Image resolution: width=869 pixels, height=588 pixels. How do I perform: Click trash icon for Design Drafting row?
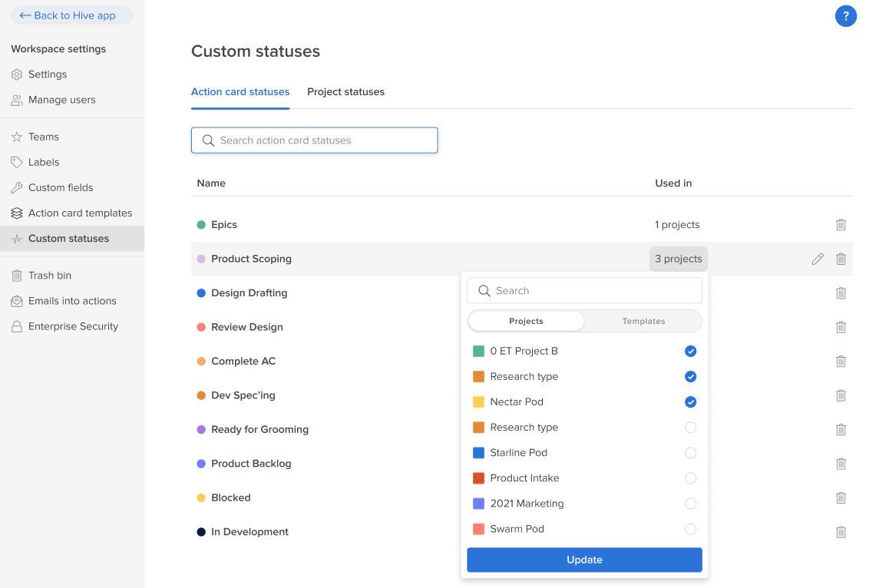point(841,293)
